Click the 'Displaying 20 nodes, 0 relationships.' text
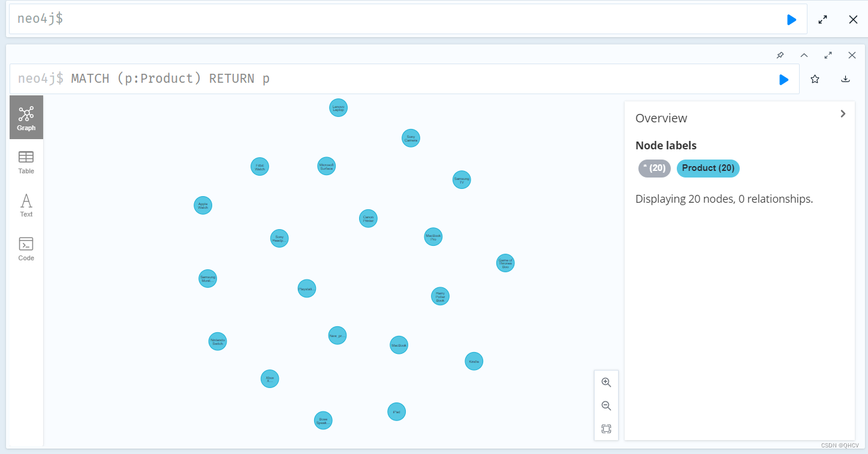This screenshot has height=454, width=868. tap(724, 199)
